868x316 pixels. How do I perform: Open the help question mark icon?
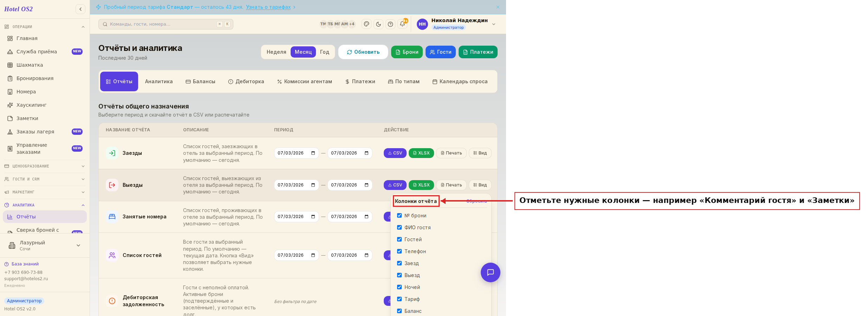(x=390, y=24)
